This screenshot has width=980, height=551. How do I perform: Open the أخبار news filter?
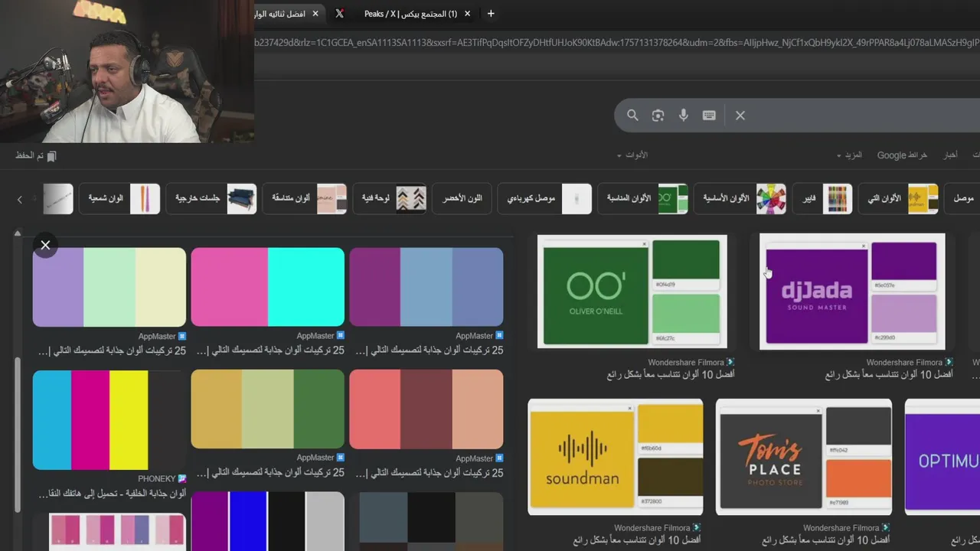pos(950,155)
